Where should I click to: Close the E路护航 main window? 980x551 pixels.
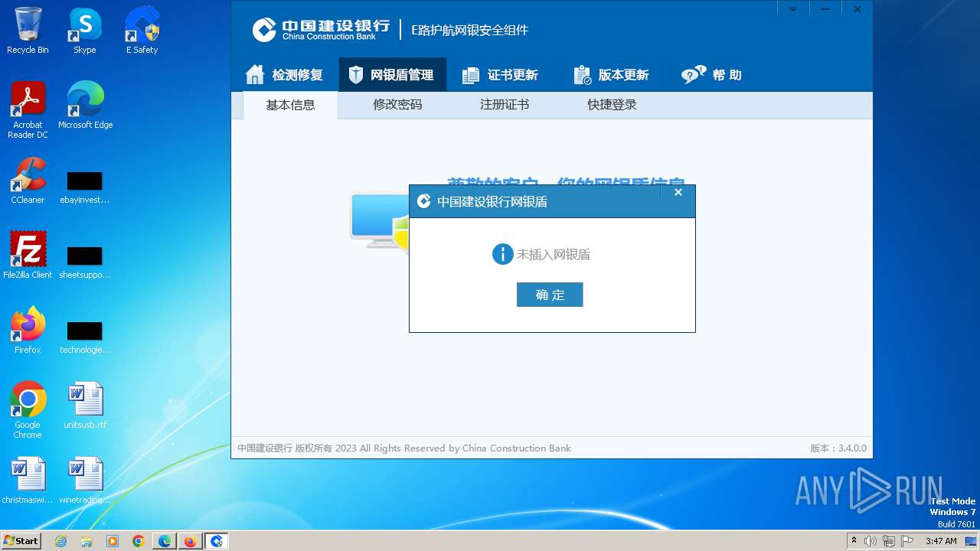coord(857,9)
